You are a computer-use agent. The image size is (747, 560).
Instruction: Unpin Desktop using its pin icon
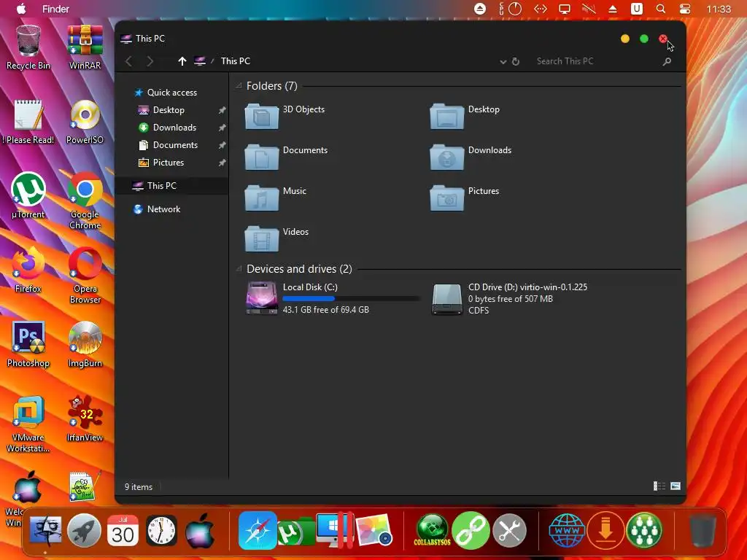coord(222,110)
